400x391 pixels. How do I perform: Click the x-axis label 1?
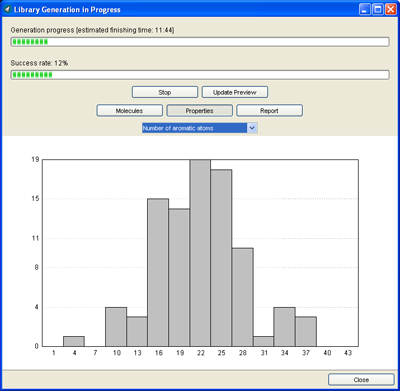(53, 353)
